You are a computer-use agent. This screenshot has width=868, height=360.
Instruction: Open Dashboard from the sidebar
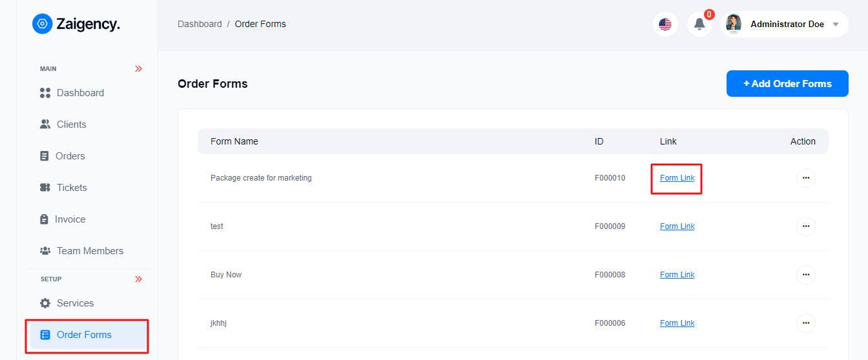pos(80,93)
